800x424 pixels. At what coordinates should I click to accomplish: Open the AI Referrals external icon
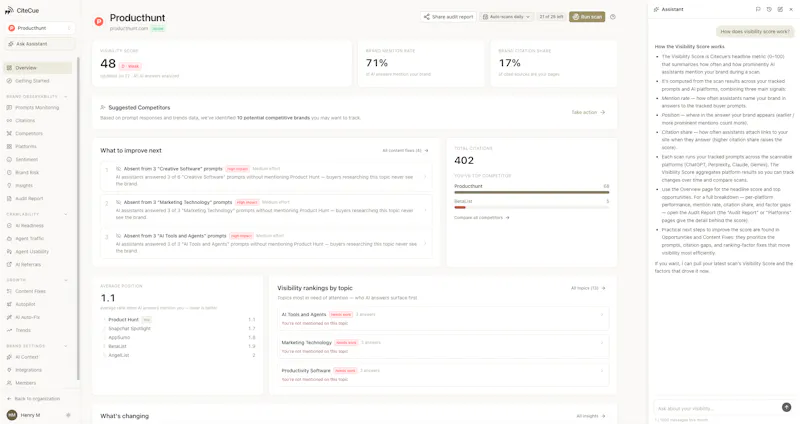pos(9,264)
